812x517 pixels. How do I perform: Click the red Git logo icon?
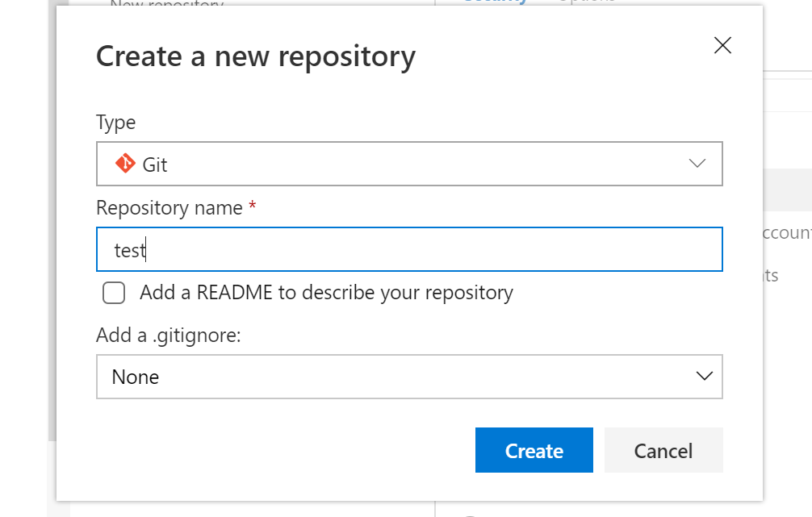[x=125, y=164]
